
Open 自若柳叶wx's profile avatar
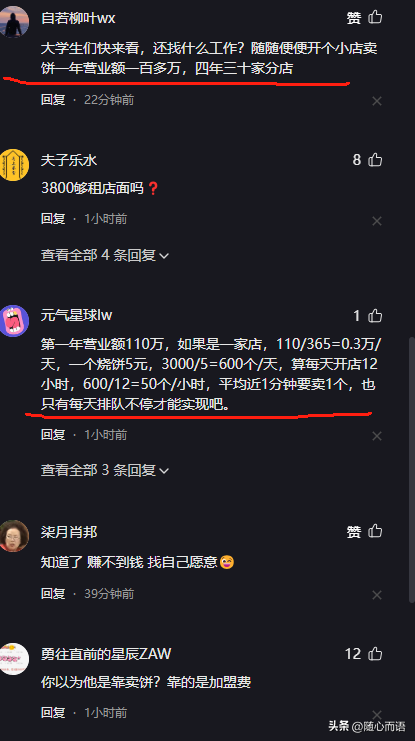click(x=14, y=22)
